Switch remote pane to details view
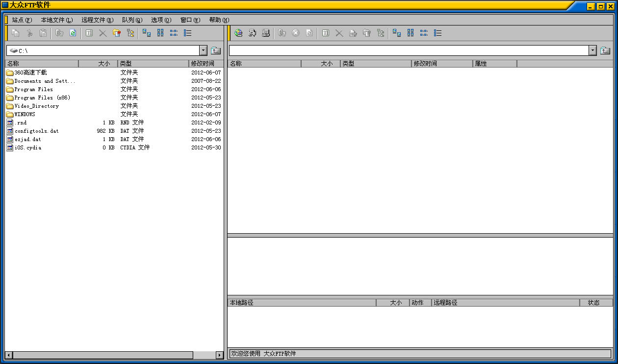Image resolution: width=618 pixels, height=364 pixels. pyautogui.click(x=438, y=33)
